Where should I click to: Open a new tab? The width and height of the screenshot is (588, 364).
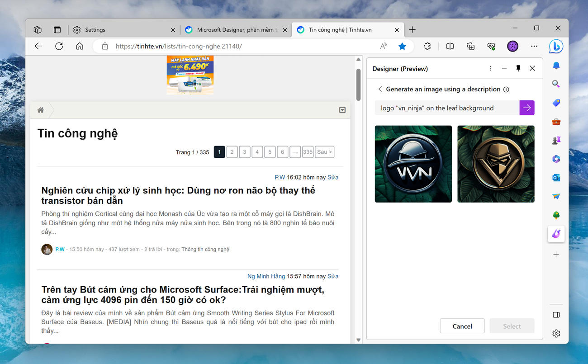pos(412,30)
